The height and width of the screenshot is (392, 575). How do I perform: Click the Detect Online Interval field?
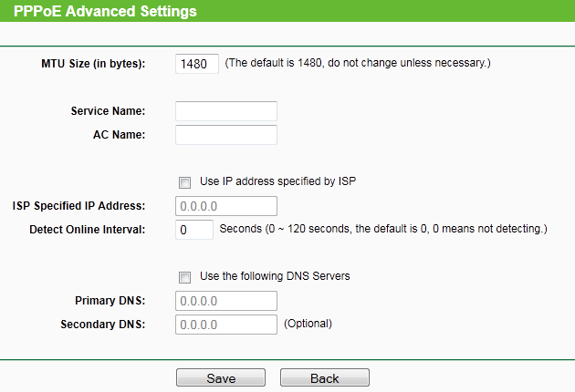coord(193,230)
